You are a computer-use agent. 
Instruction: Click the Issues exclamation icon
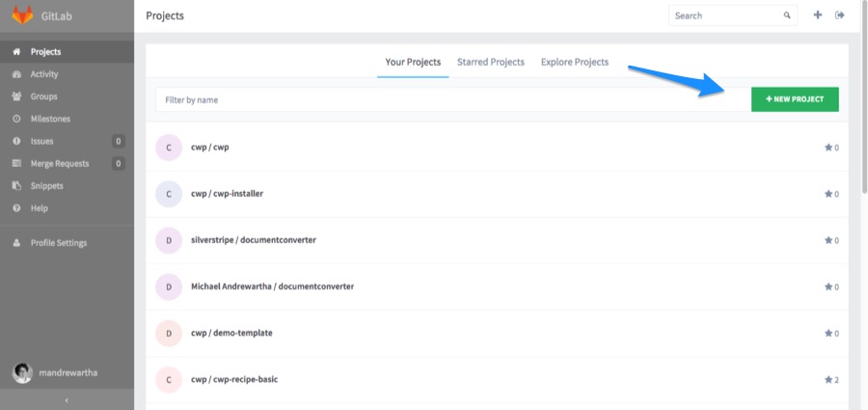coord(16,141)
